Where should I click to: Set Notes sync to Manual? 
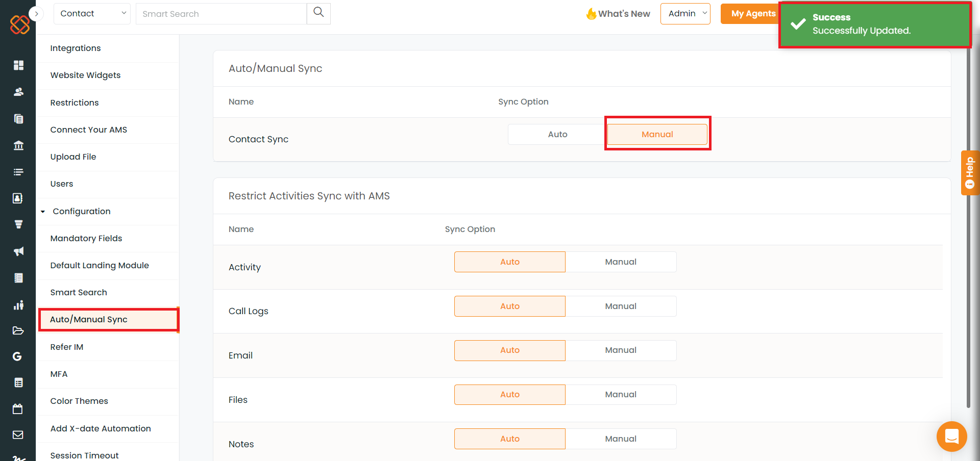coord(621,439)
